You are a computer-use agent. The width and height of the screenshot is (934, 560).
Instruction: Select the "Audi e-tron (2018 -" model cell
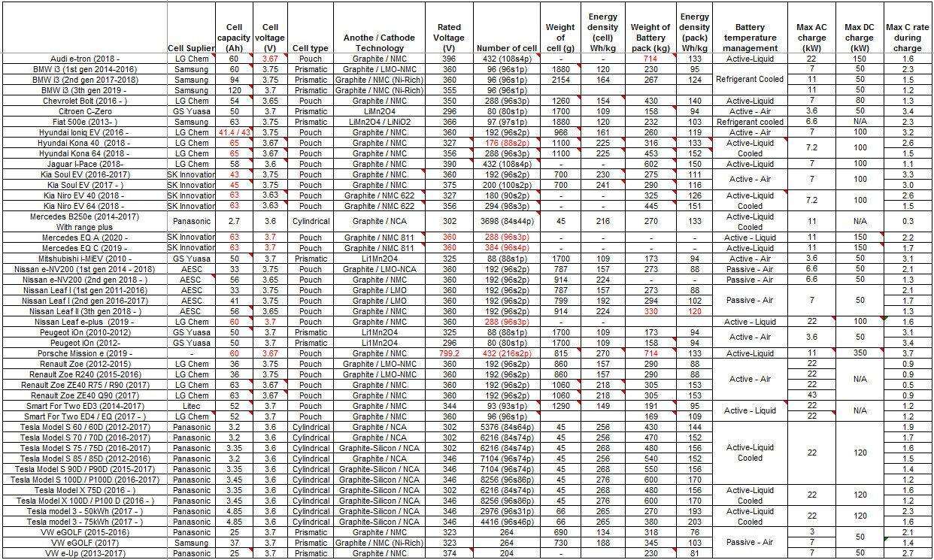point(84,59)
